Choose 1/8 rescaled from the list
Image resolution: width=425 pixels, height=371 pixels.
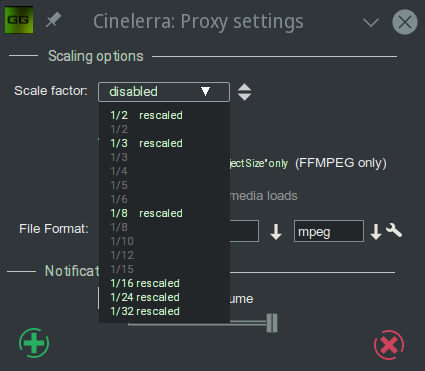coord(146,213)
